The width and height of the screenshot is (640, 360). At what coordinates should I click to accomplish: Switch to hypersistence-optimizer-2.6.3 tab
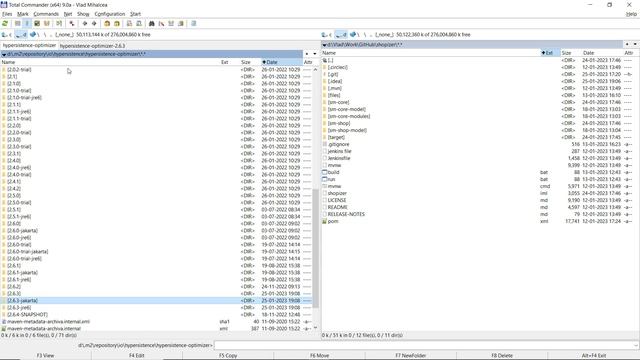point(93,46)
